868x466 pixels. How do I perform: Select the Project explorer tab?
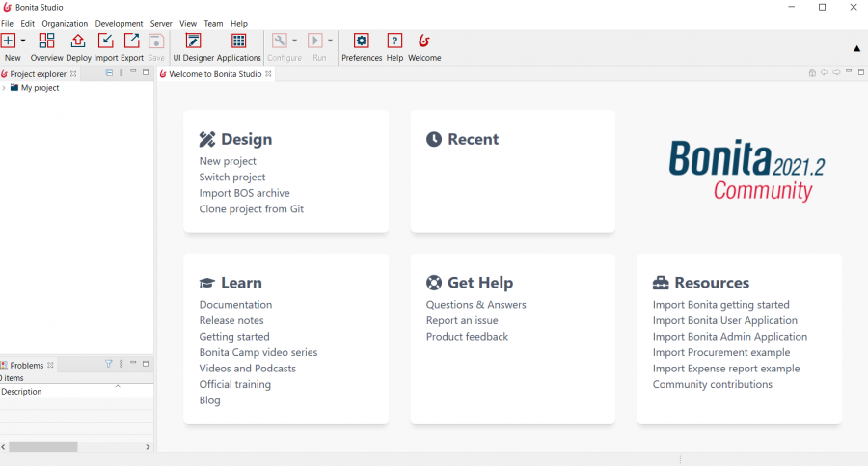(x=38, y=74)
